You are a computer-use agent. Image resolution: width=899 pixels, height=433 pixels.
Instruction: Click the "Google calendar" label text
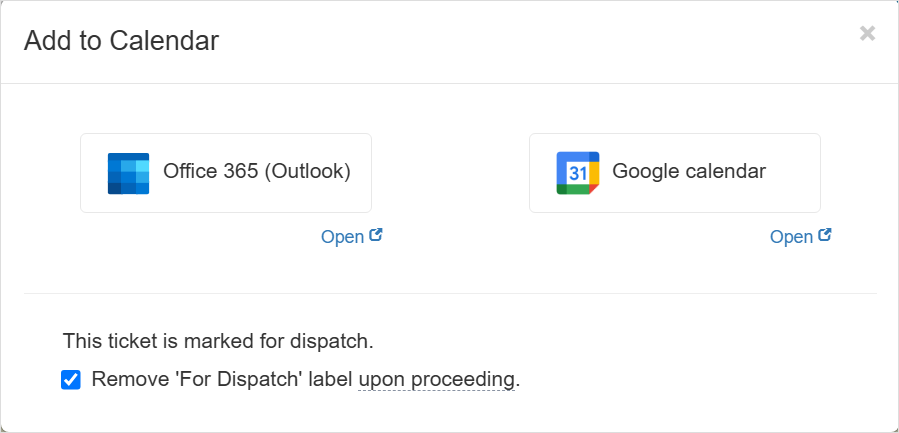pos(689,171)
